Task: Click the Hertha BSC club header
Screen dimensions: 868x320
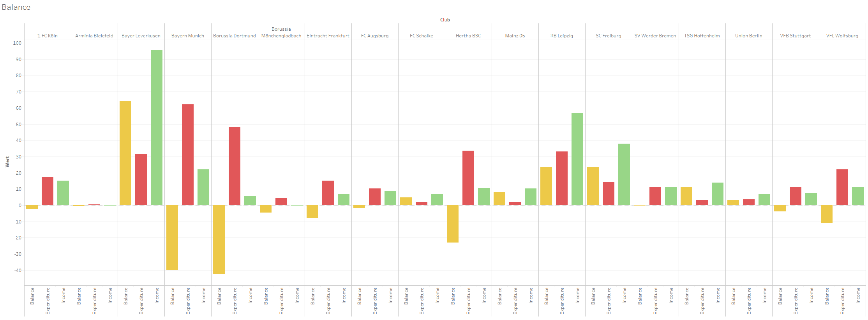Action: pyautogui.click(x=468, y=36)
